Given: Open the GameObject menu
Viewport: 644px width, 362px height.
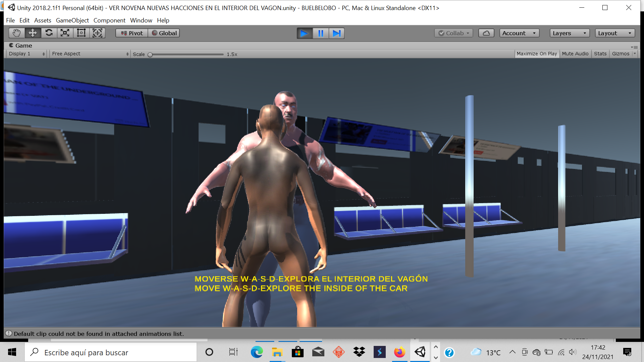Looking at the screenshot, I should [x=72, y=20].
